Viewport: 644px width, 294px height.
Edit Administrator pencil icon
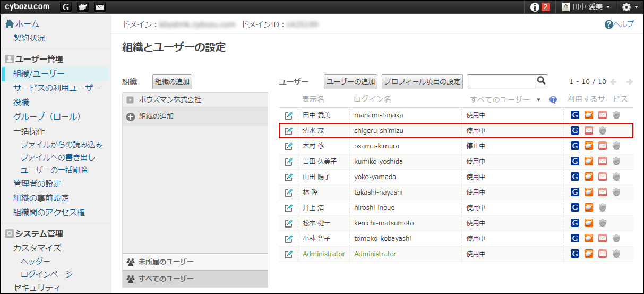(x=288, y=254)
